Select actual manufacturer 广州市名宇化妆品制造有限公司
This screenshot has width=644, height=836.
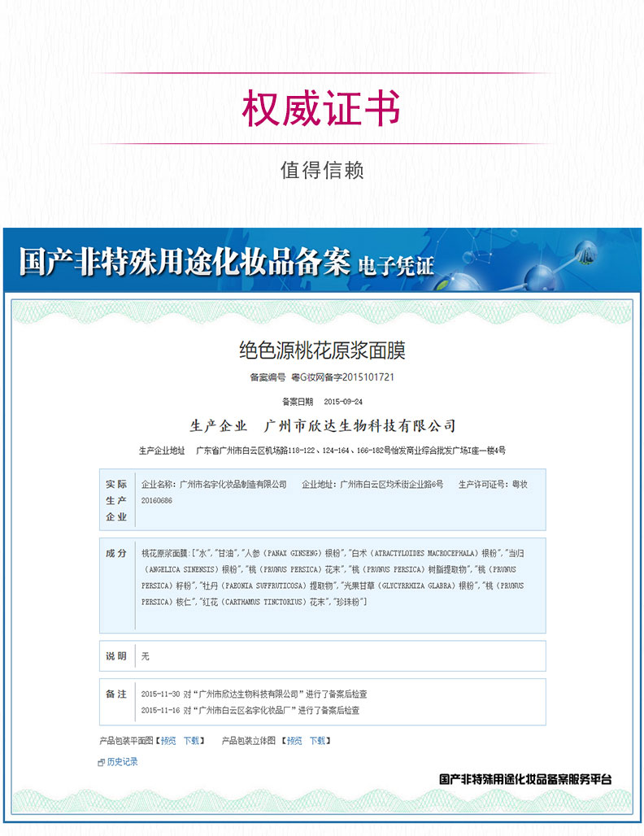233,484
